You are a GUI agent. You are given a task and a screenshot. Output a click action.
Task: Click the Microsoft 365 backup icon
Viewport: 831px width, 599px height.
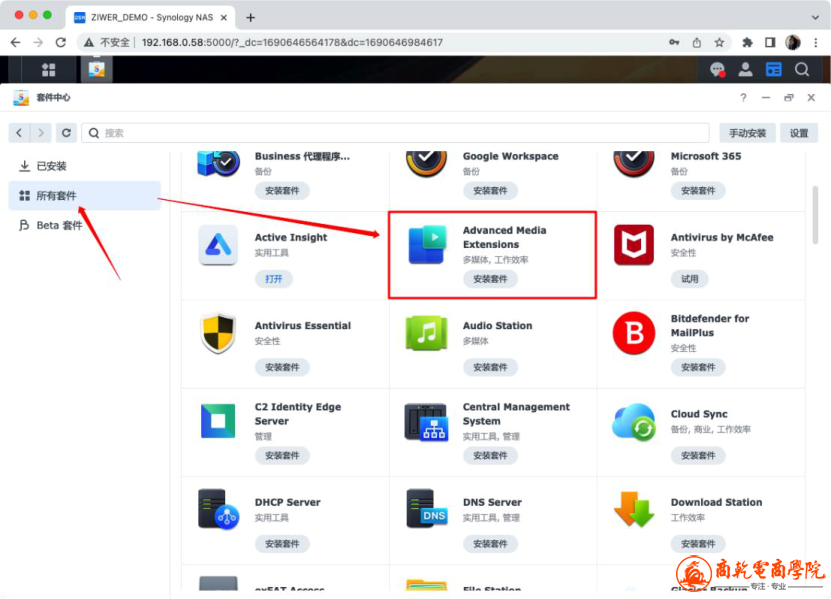(634, 162)
